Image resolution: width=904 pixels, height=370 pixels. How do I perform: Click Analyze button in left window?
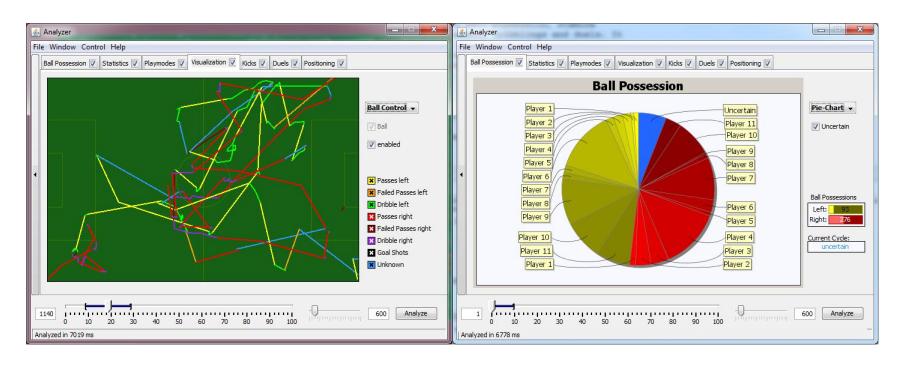(416, 314)
